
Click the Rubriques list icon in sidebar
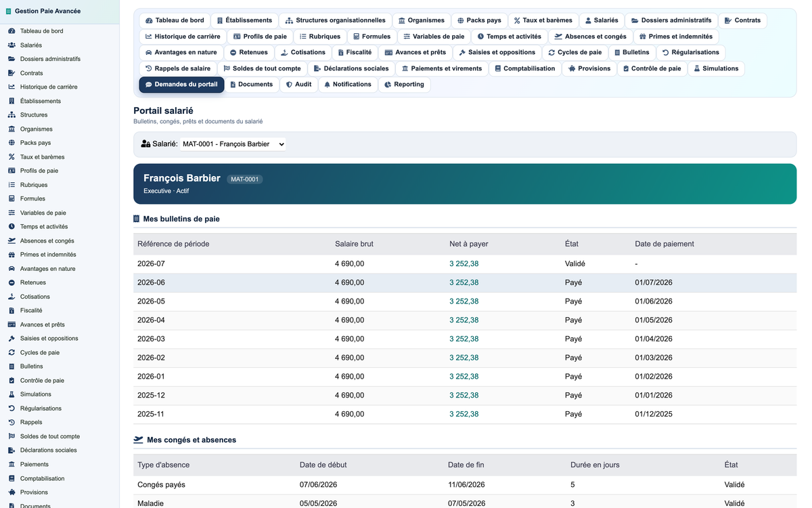(x=12, y=185)
